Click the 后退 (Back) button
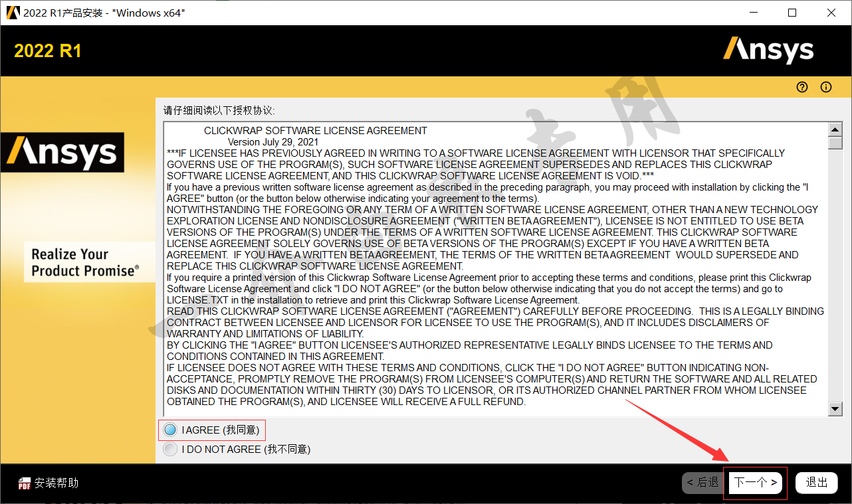Screen dimensions: 852x504 702,483
